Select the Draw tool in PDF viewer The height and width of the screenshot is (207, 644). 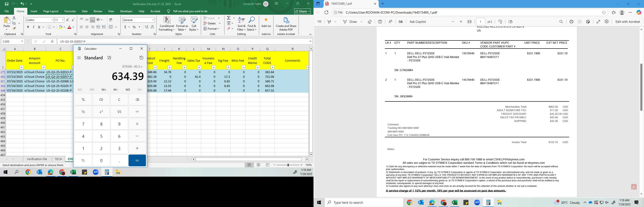coord(350,22)
